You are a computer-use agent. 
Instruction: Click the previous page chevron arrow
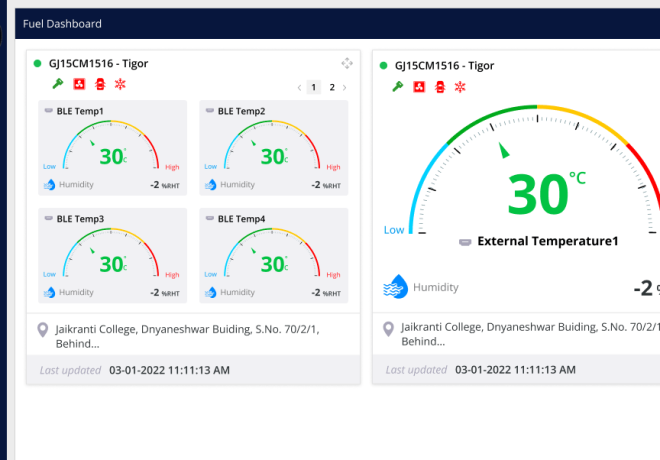click(298, 88)
